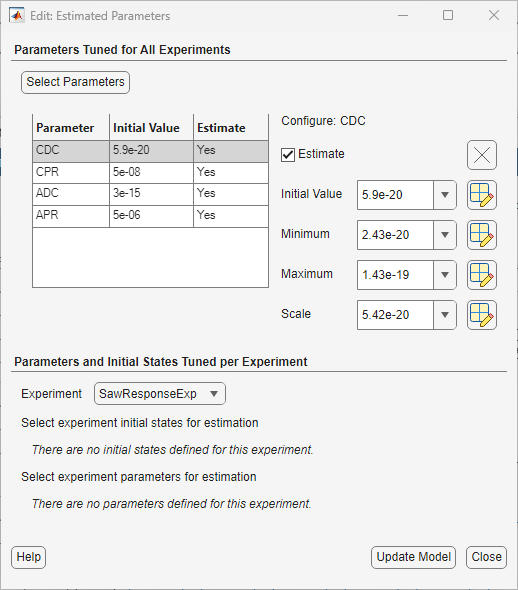Expand the Scale dropdown arrow
The image size is (518, 590).
[x=445, y=315]
